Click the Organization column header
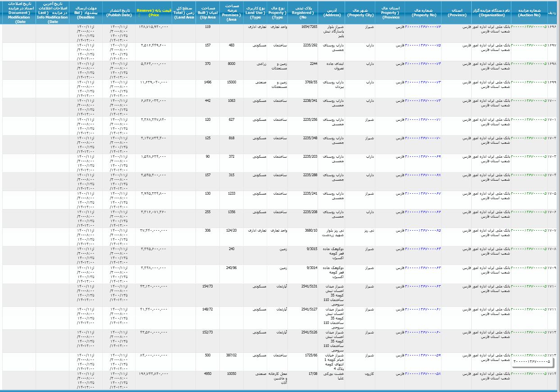Viewport: 560px width, 392px height. tap(491, 12)
